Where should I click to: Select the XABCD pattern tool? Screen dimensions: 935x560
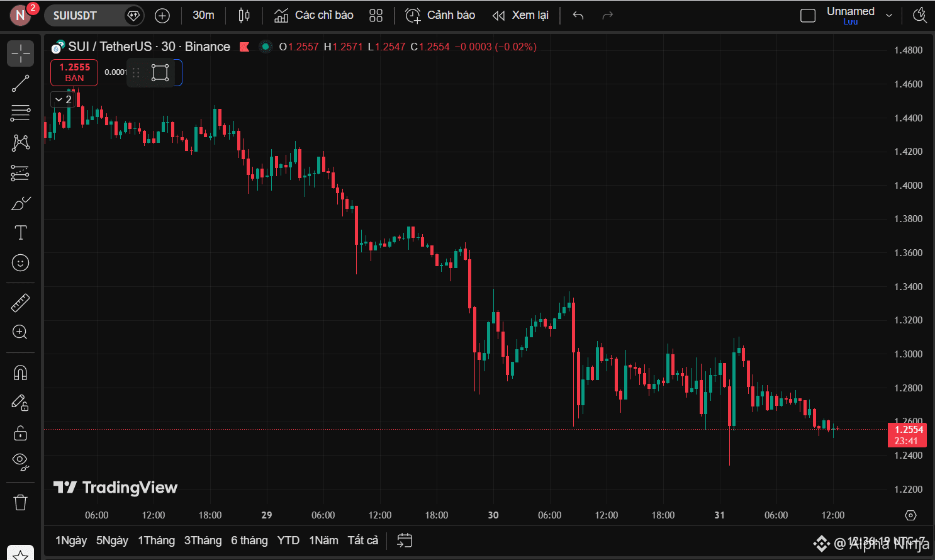20,143
